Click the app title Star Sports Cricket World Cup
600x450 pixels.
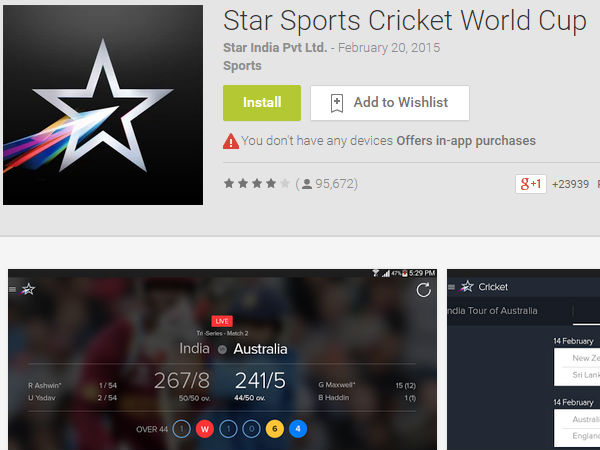coord(405,21)
